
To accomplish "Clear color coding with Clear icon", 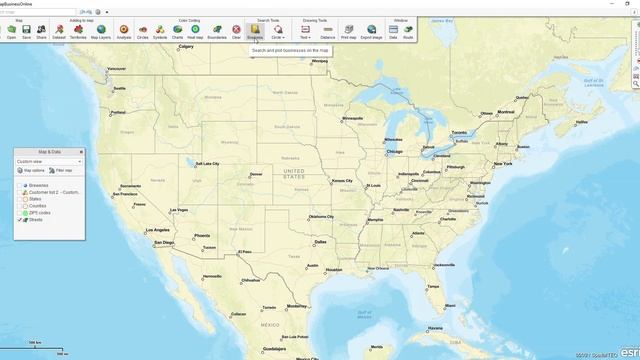I will pos(236,32).
